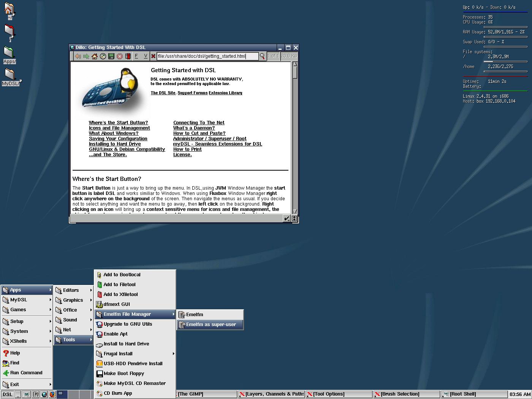Open the 'Extension Library' link

coord(225,93)
